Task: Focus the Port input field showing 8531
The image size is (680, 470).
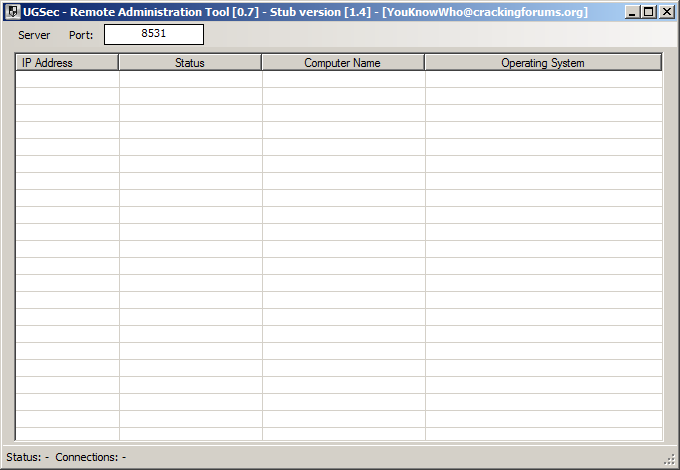Action: click(x=153, y=35)
